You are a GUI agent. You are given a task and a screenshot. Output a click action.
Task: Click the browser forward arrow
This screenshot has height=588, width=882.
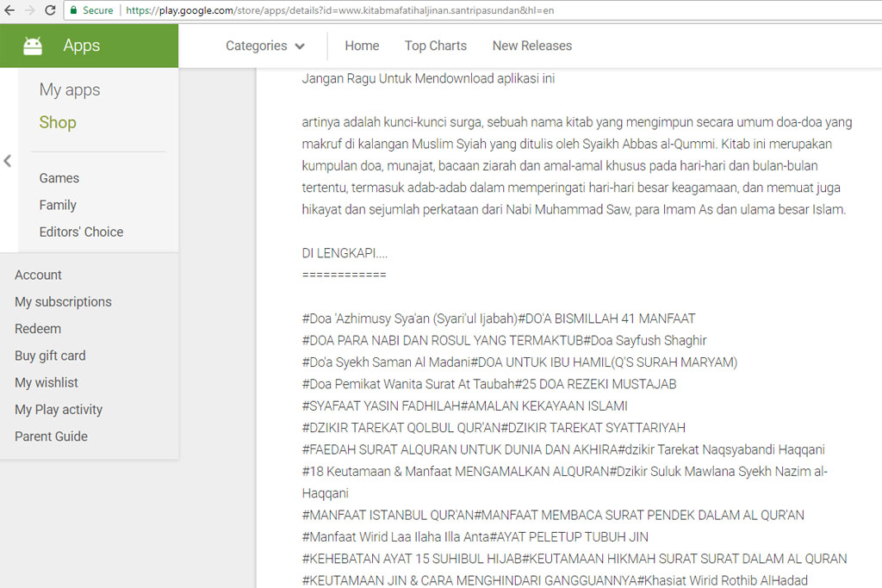pyautogui.click(x=29, y=10)
